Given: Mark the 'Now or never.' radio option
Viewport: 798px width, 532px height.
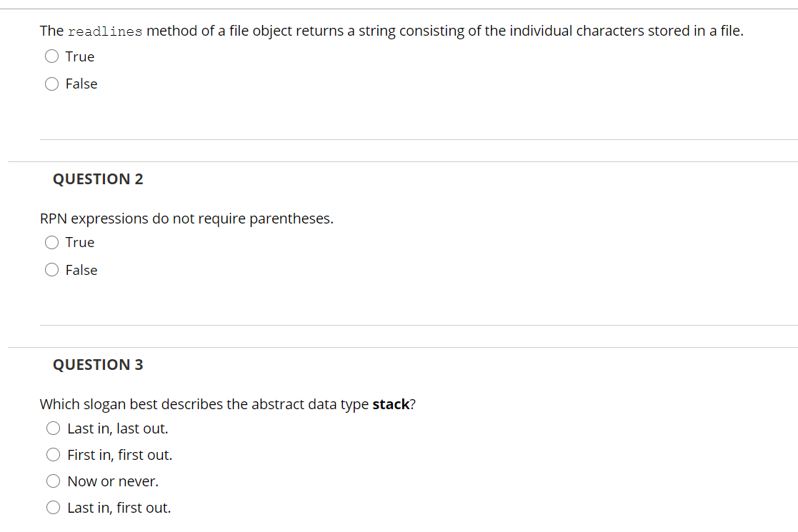Looking at the screenshot, I should pyautogui.click(x=53, y=481).
